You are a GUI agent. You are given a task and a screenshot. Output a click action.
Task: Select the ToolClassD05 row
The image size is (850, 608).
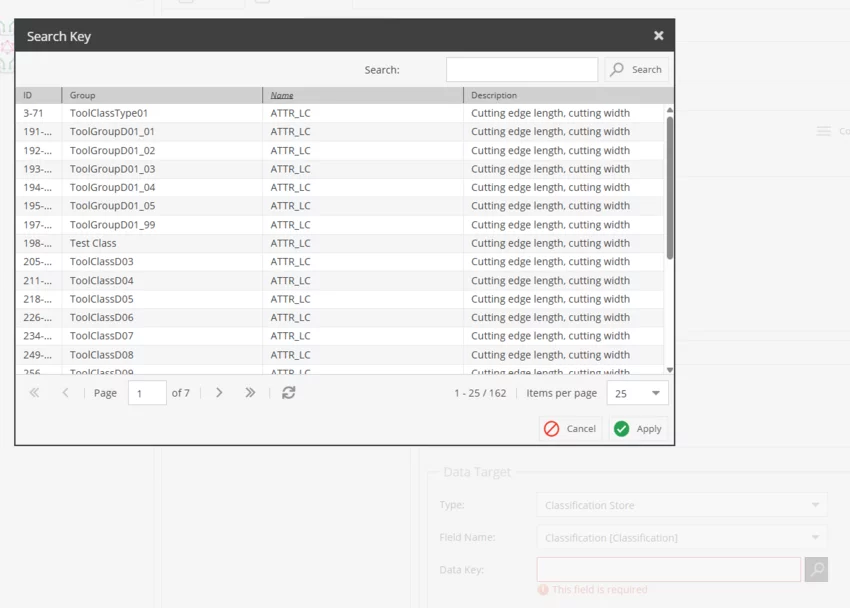coord(339,299)
